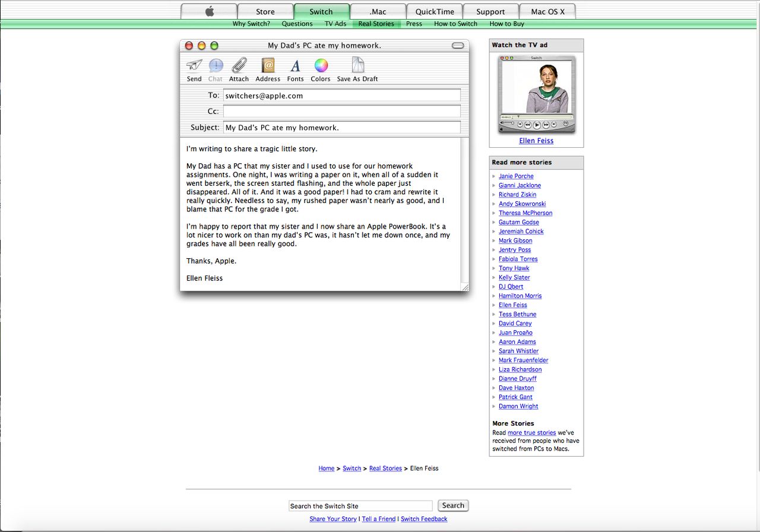Open Liza Richardson's story
Screen dimensions: 760x532
tap(520, 369)
